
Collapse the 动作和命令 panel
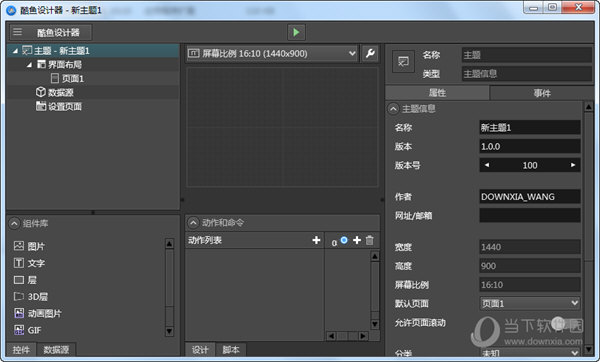[x=193, y=222]
